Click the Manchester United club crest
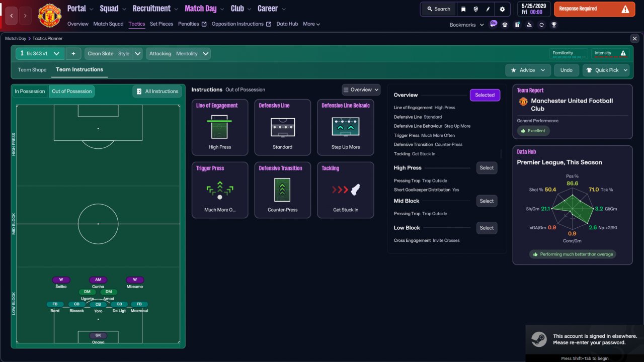The height and width of the screenshot is (362, 644). pyautogui.click(x=49, y=16)
